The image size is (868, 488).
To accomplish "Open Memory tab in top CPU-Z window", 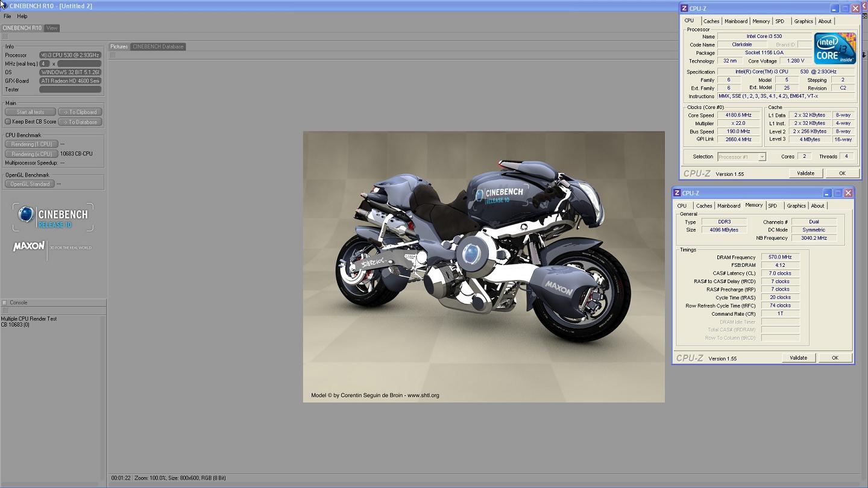I will [761, 21].
